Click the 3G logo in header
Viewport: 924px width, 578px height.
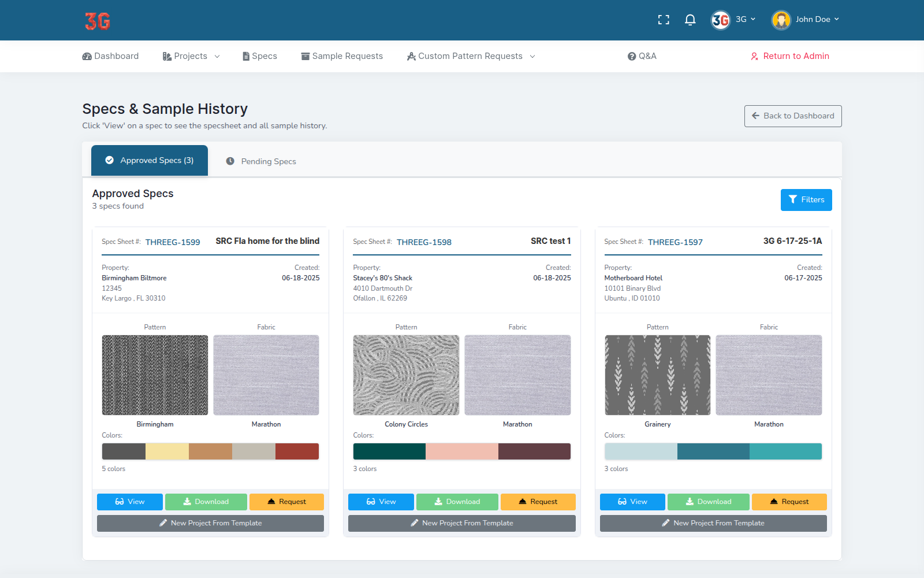pyautogui.click(x=98, y=21)
